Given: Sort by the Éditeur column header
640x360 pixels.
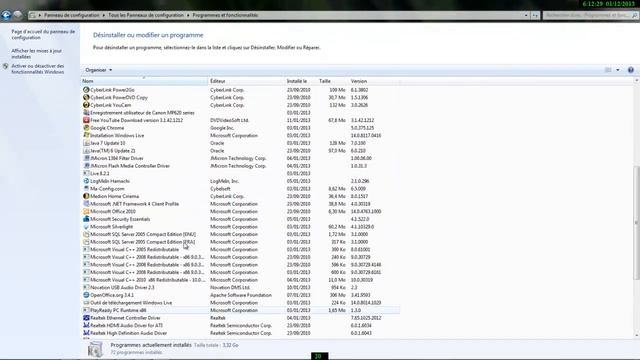Looking at the screenshot, I should (x=247, y=81).
